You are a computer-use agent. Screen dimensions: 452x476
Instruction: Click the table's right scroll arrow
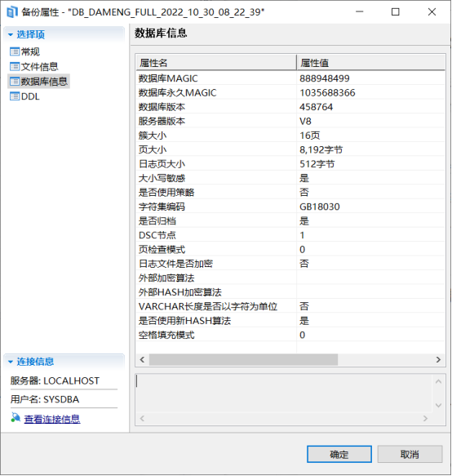point(438,360)
